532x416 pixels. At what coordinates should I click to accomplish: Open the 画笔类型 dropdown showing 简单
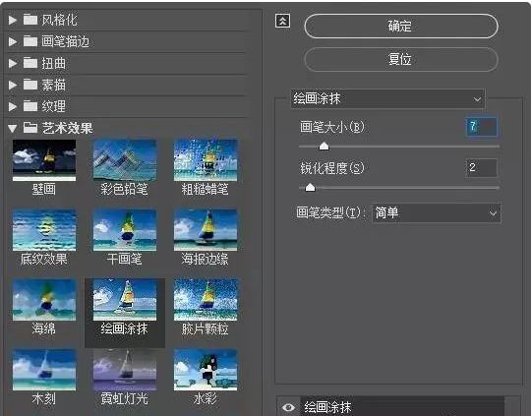(436, 213)
